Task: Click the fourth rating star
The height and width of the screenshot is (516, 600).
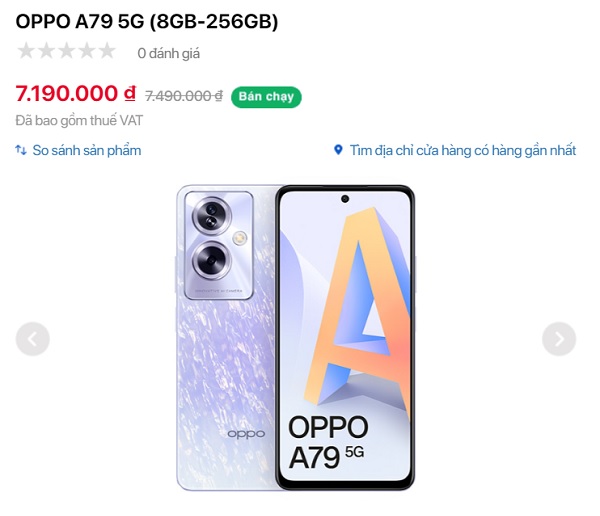Action: [x=87, y=51]
